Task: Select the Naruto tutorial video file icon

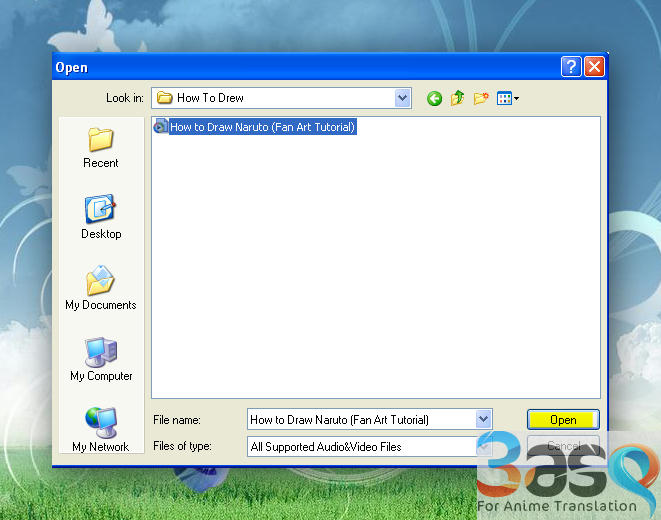Action: pyautogui.click(x=160, y=126)
